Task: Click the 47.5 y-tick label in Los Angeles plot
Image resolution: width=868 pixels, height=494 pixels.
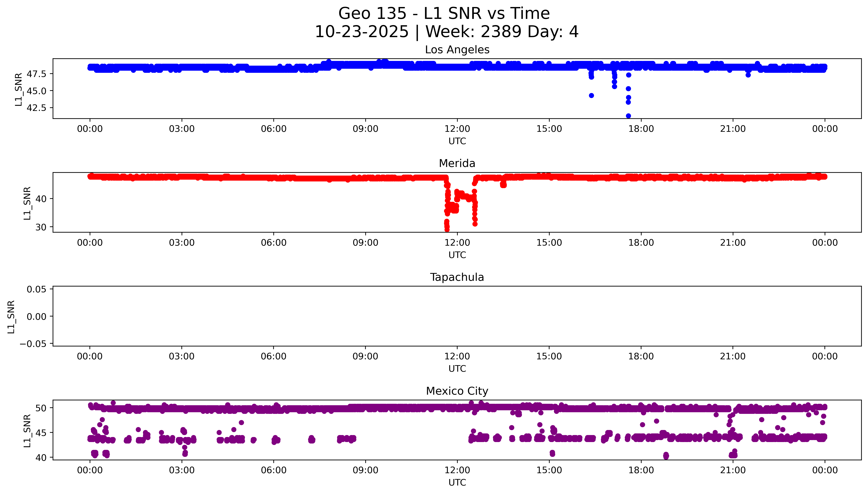Action: click(36, 74)
